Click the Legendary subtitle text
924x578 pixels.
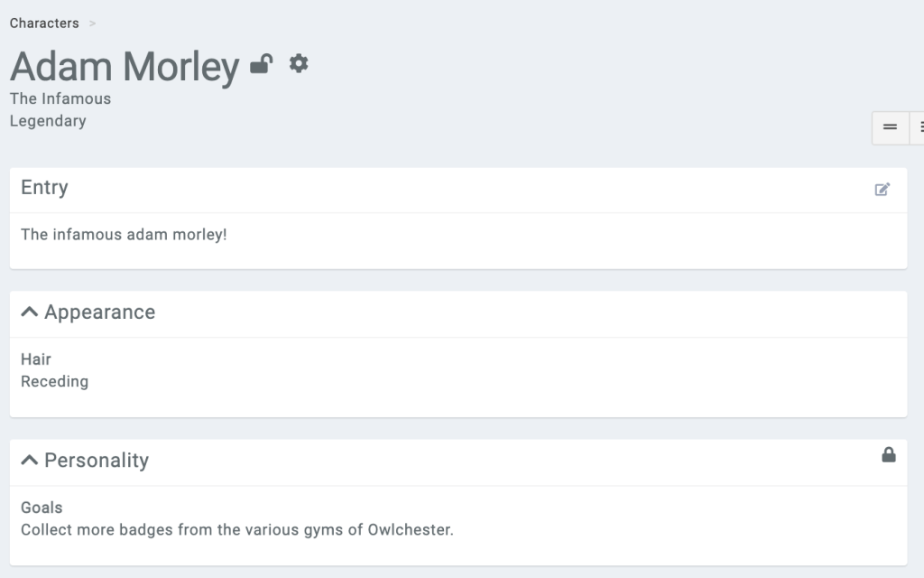[x=48, y=120]
